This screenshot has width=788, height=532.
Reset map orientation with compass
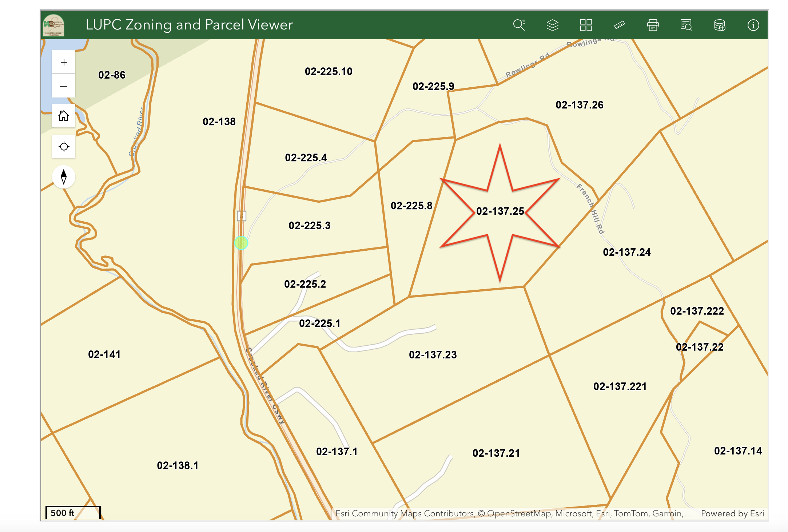pos(64,177)
